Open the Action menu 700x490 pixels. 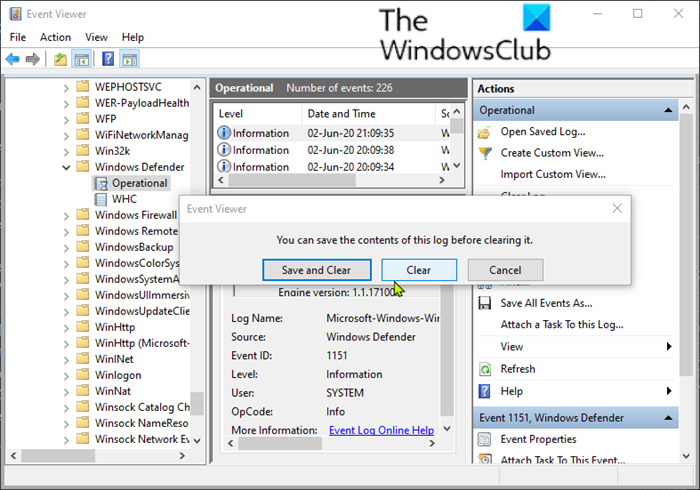[x=55, y=37]
